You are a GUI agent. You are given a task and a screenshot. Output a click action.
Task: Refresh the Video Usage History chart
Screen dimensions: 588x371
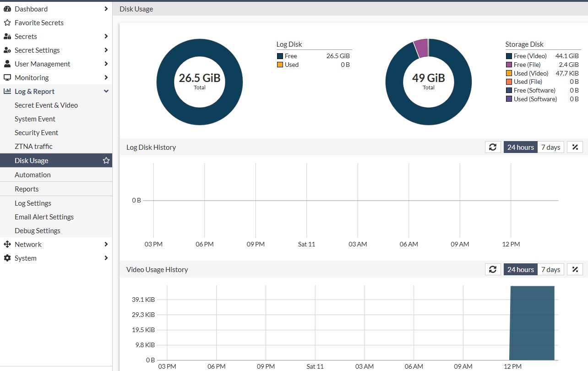[x=493, y=269]
